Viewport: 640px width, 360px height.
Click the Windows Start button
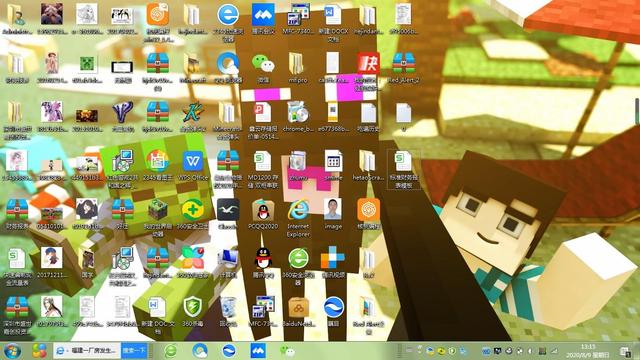pyautogui.click(x=12, y=351)
